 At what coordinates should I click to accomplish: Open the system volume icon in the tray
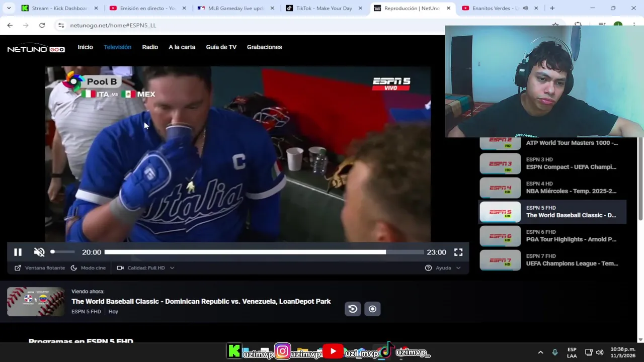point(599,352)
